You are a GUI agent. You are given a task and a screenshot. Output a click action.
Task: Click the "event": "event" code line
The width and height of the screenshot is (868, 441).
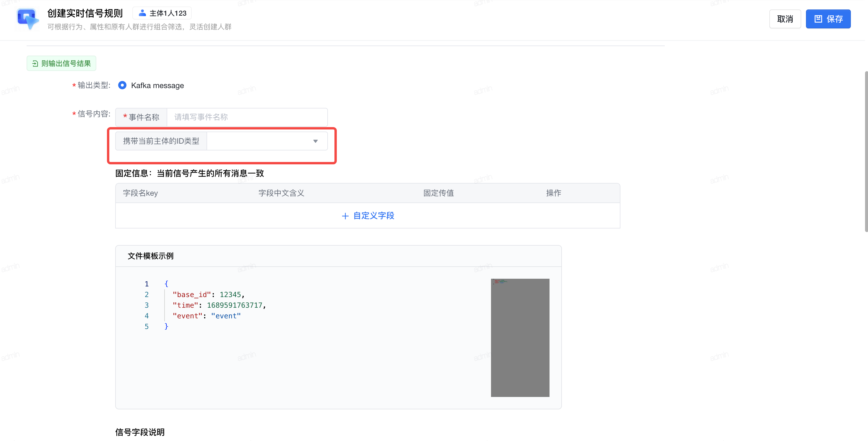pyautogui.click(x=207, y=316)
